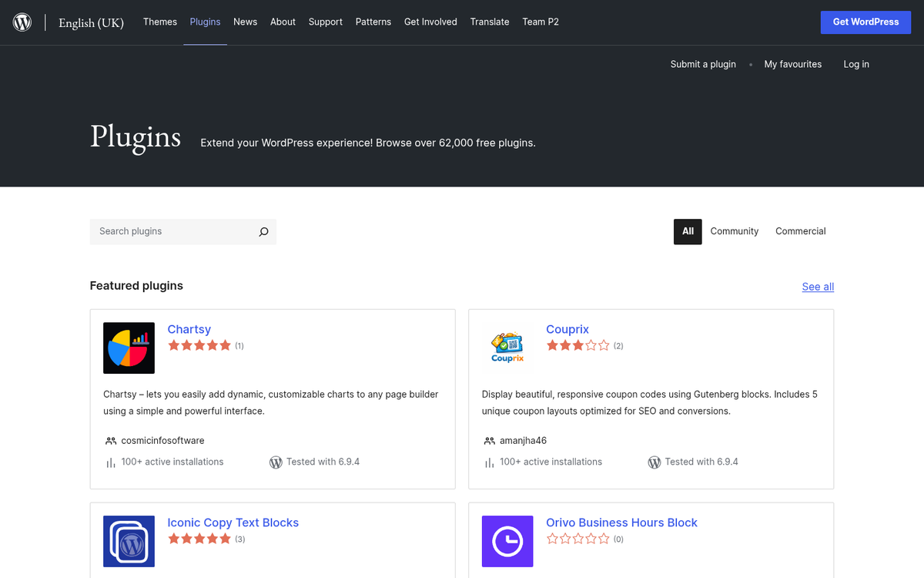The image size is (924, 578).
Task: Enable the Commercial plugins filter
Action: [800, 231]
